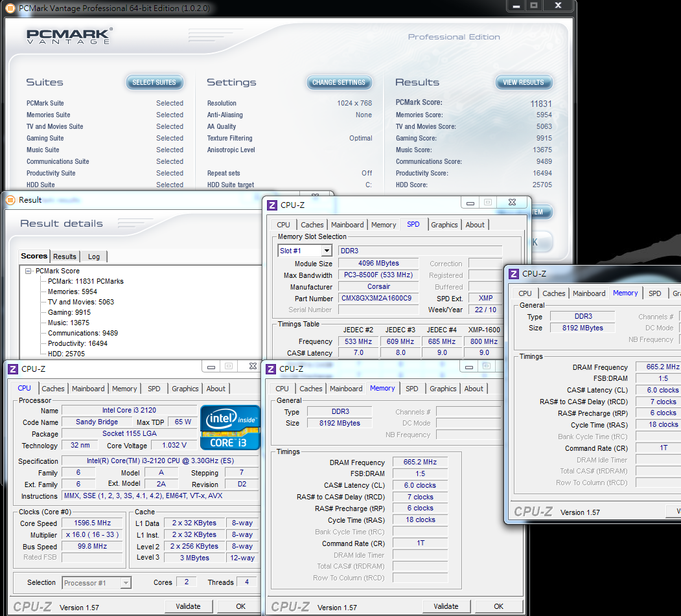Image resolution: width=681 pixels, height=616 pixels.
Task: Click the Result window orange title icon
Action: (10, 200)
